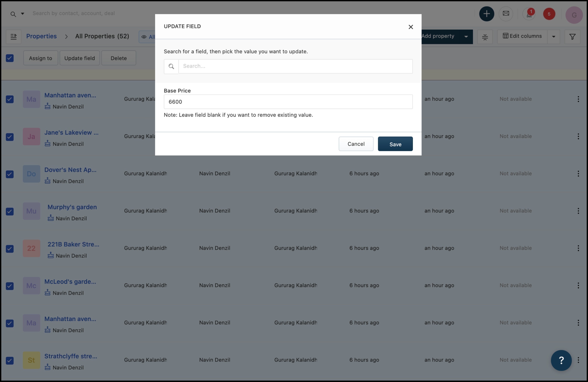
Task: Click owner icon under Murphy's garden
Action: click(x=51, y=218)
